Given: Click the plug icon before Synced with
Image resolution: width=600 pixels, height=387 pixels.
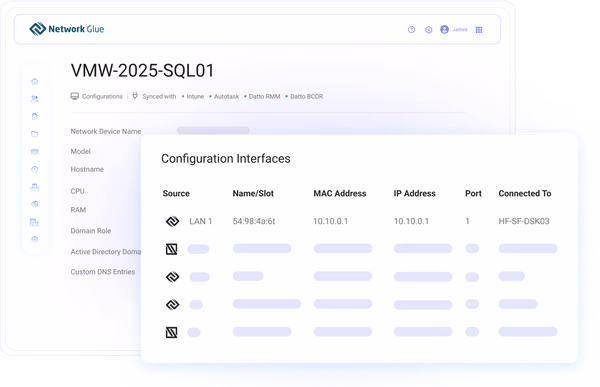Looking at the screenshot, I should pyautogui.click(x=135, y=96).
